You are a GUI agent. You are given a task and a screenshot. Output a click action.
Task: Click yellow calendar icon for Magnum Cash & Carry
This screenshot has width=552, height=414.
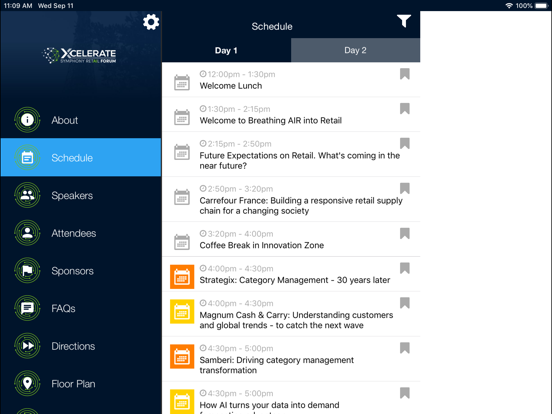[x=182, y=312]
